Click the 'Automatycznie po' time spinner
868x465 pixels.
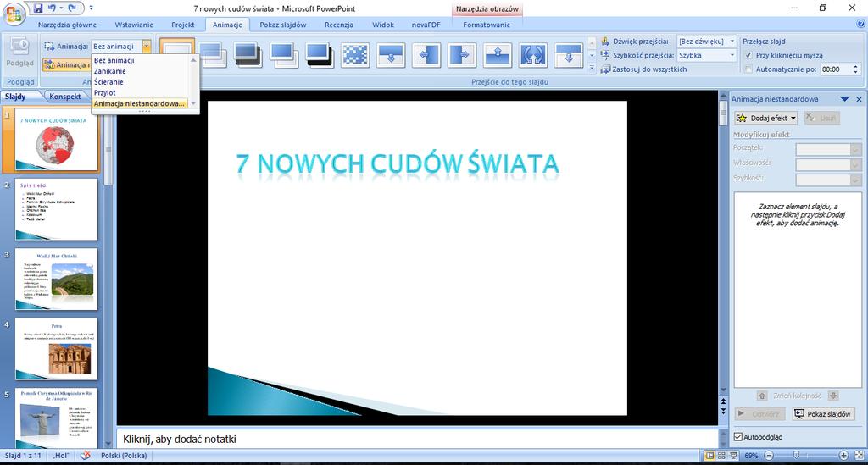point(856,69)
